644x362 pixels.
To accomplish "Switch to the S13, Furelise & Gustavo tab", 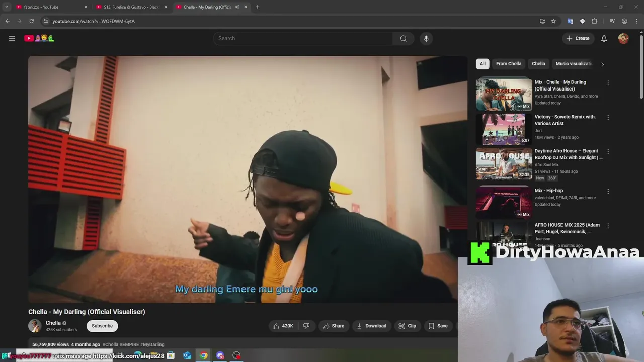I will pyautogui.click(x=131, y=7).
